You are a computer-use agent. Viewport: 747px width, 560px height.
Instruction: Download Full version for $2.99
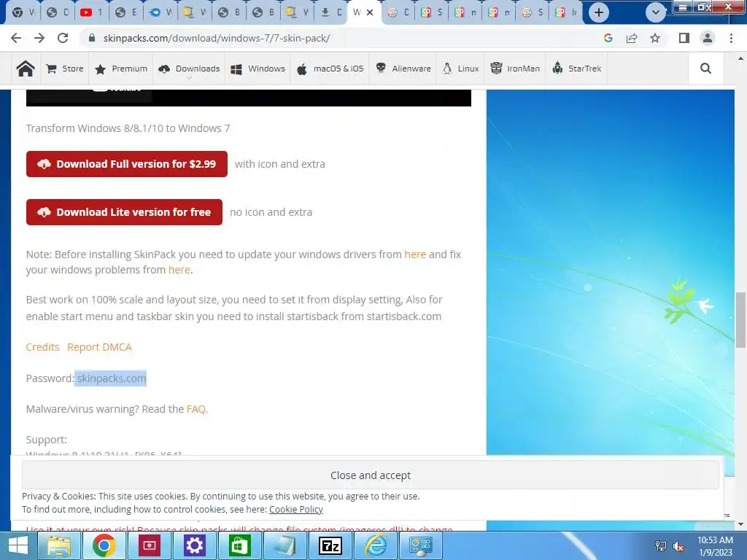pos(127,164)
